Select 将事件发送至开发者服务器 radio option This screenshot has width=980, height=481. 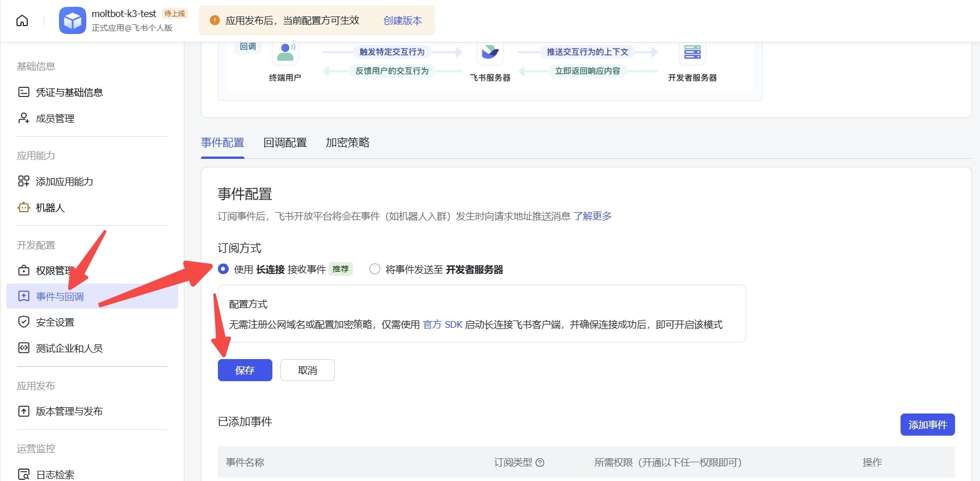[x=375, y=269]
